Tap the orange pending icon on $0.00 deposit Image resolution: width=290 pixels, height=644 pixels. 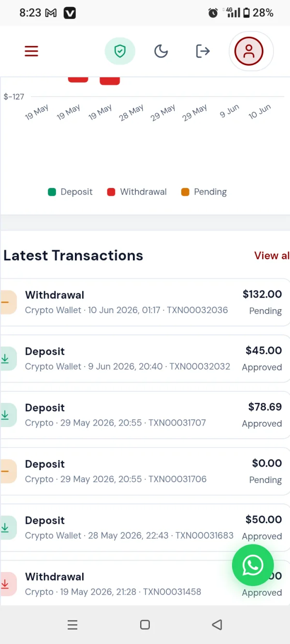coord(7,472)
